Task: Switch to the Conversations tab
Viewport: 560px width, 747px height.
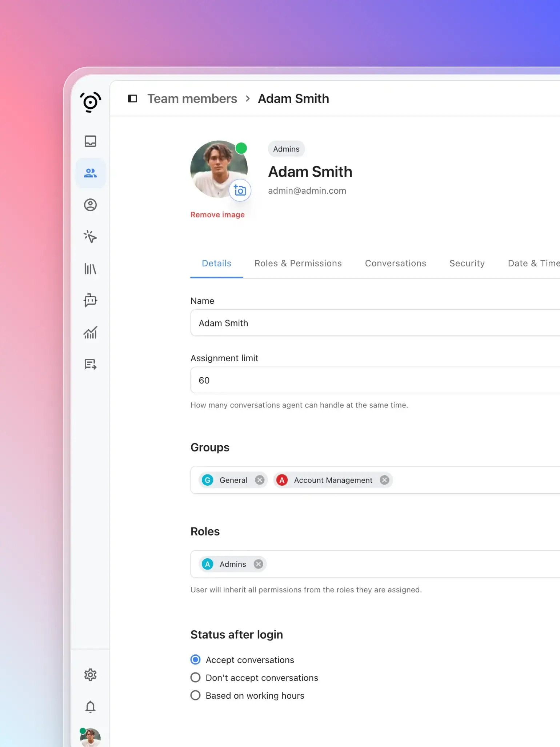Action: click(x=396, y=264)
